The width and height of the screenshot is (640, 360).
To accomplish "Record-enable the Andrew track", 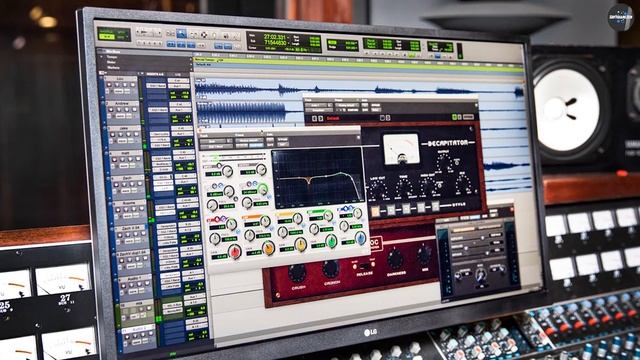I will pos(111,110).
